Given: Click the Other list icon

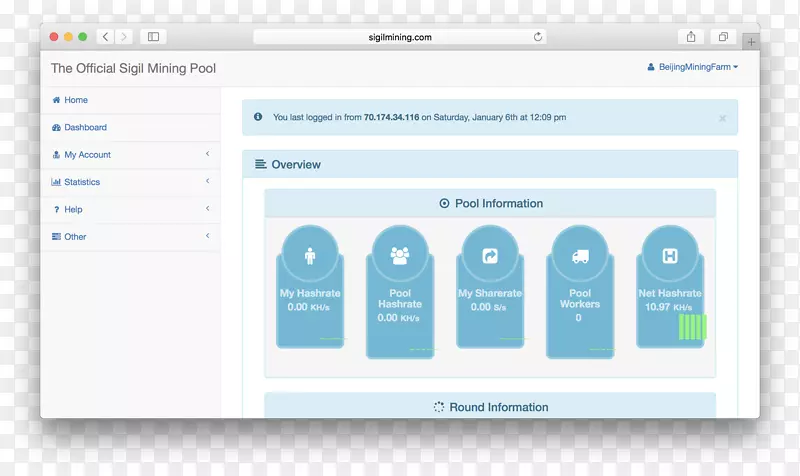Looking at the screenshot, I should click(x=56, y=237).
